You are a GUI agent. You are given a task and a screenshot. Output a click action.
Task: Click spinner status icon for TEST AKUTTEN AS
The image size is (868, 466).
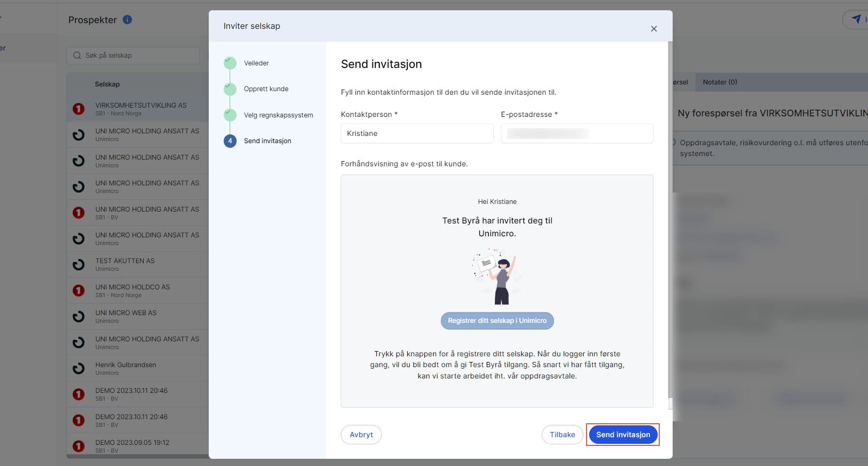pyautogui.click(x=78, y=265)
